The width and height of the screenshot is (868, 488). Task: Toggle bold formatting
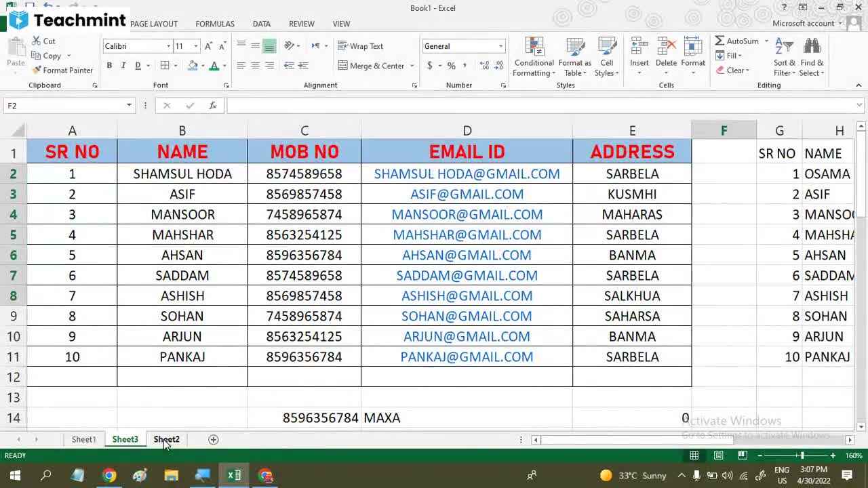click(109, 65)
